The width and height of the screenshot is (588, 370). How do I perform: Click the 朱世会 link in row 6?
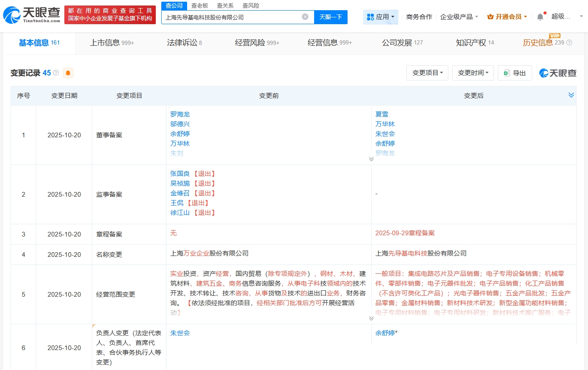pyautogui.click(x=180, y=333)
